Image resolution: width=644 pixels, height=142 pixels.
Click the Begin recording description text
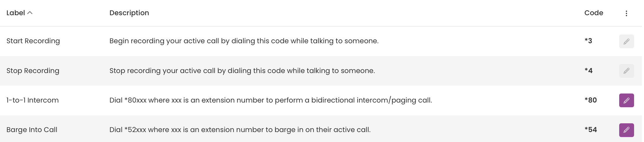[244, 41]
